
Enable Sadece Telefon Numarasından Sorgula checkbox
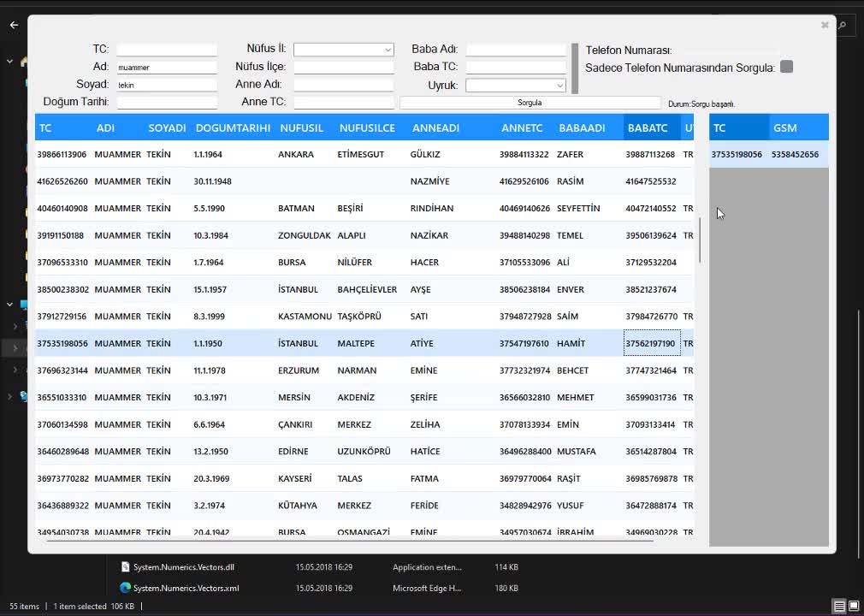pos(786,67)
